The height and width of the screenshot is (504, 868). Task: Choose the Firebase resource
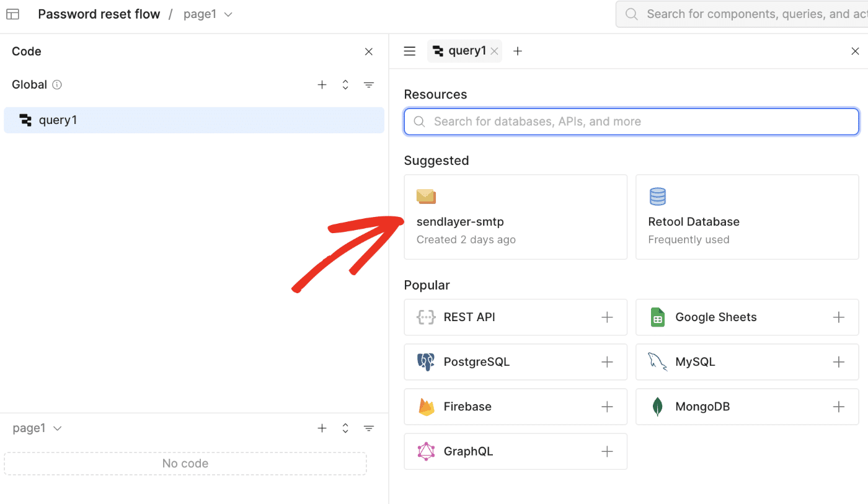click(x=516, y=407)
